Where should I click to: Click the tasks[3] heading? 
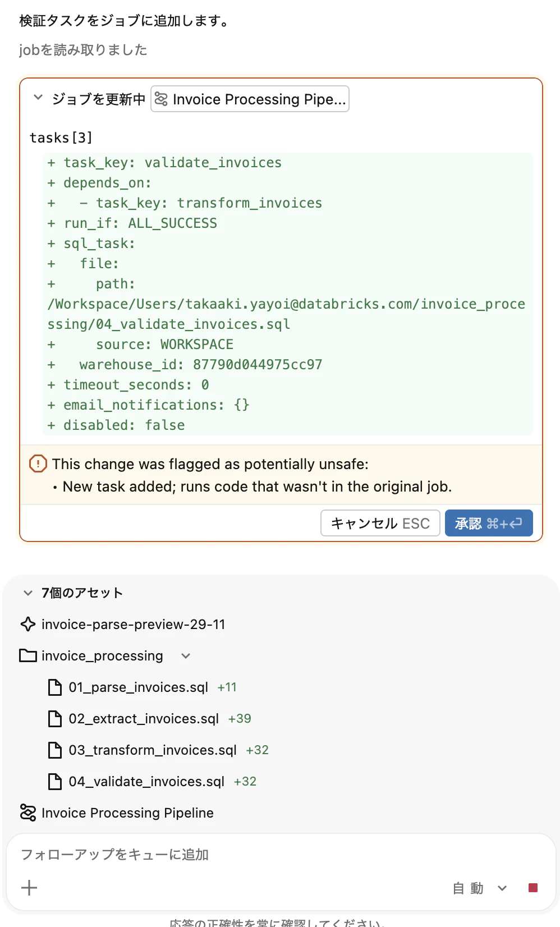click(61, 137)
